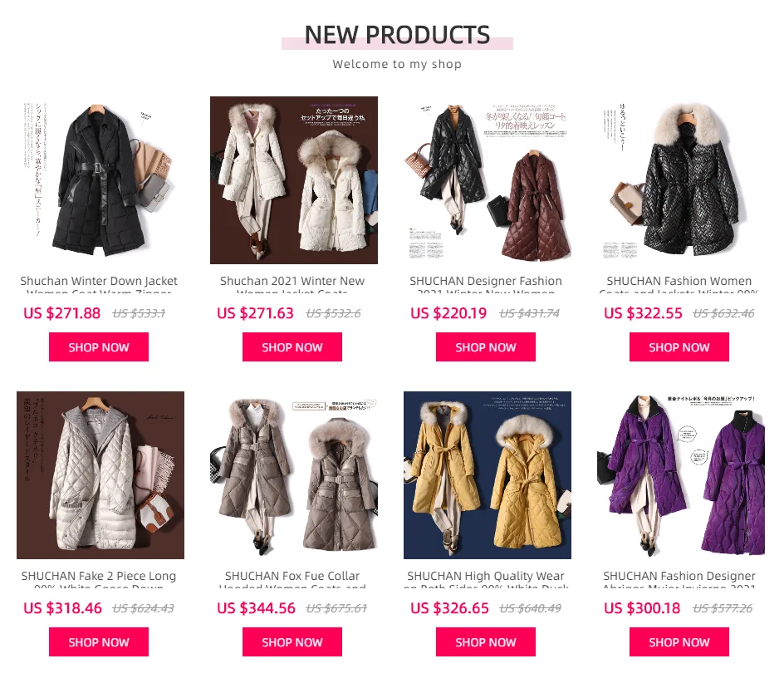Viewport: 784px width, 688px height.
Task: Select the herringbone fur collar jacket photo
Action: pos(681,180)
